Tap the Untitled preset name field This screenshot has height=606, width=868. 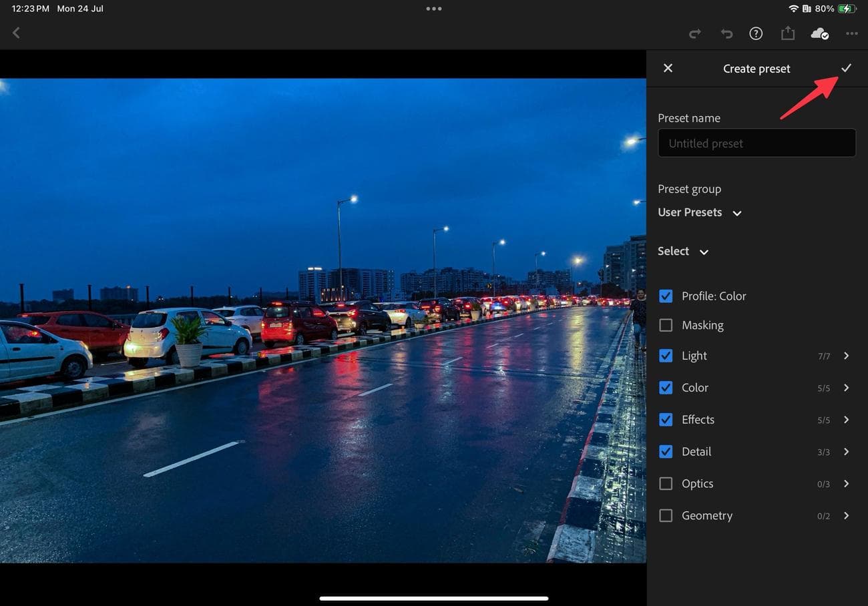click(x=756, y=143)
